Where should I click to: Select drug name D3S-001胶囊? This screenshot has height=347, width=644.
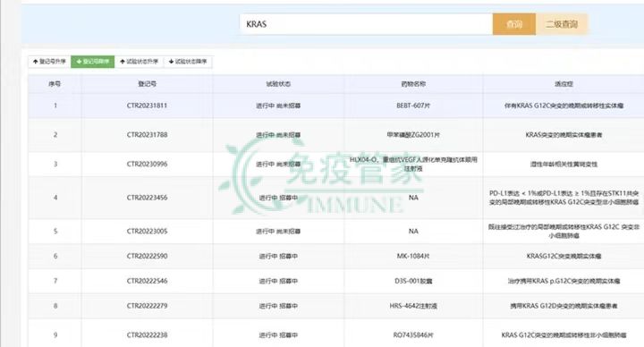coord(413,281)
